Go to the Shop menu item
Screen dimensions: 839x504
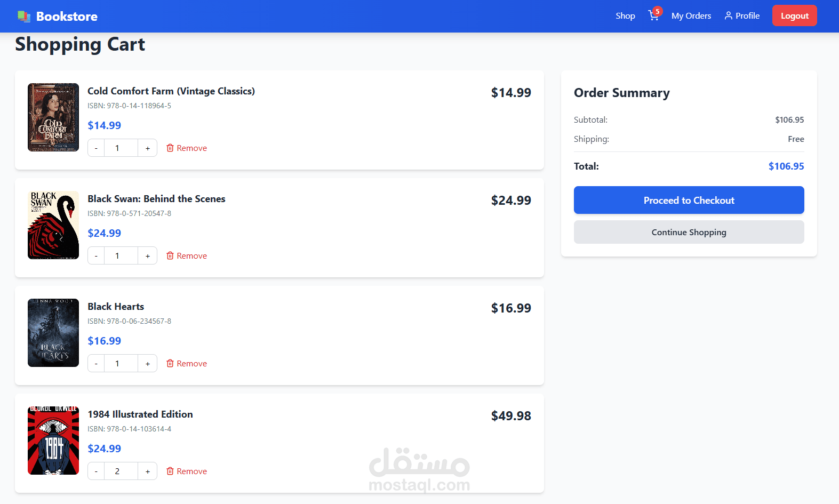pyautogui.click(x=625, y=16)
